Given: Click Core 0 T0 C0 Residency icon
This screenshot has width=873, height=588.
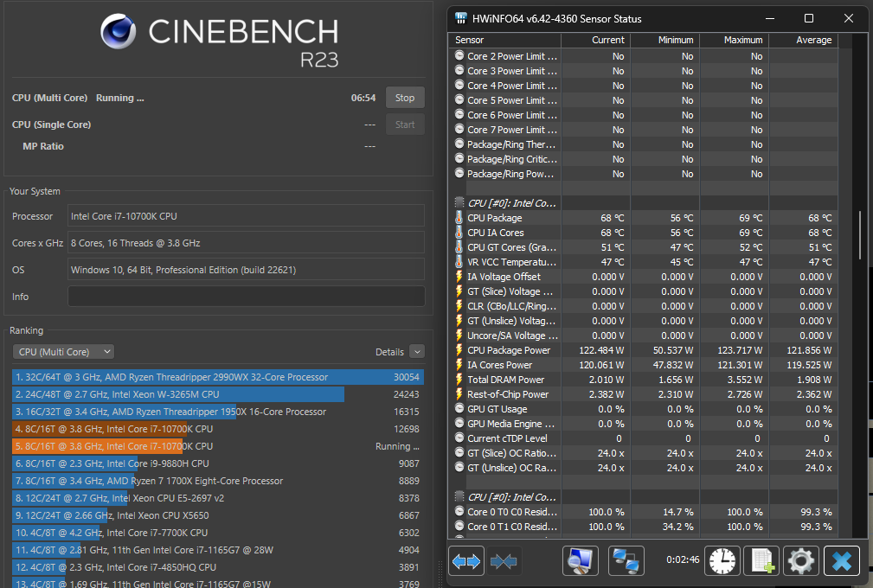Looking at the screenshot, I should click(459, 511).
